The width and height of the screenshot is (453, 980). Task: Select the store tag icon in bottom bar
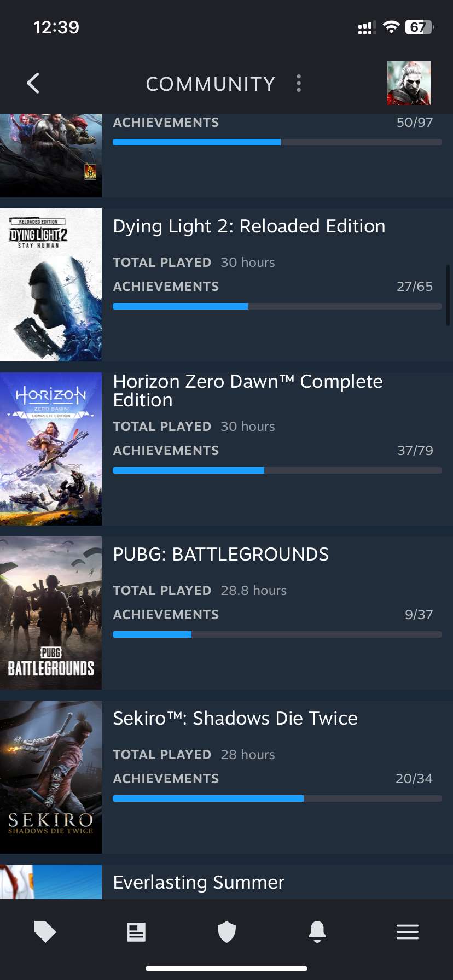45,932
